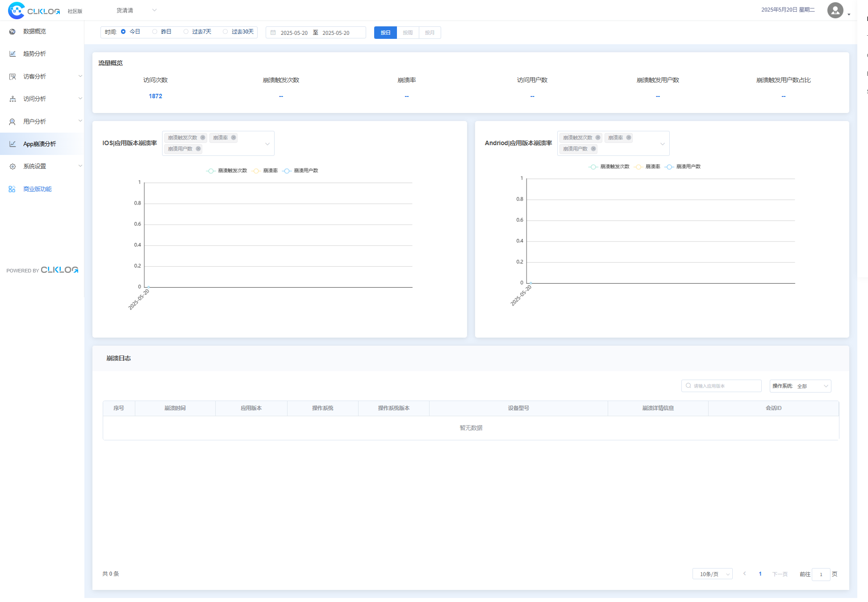Viewport: 868px width, 602px height.
Task: Click the 趋势分析 chart icon
Action: [x=13, y=54]
